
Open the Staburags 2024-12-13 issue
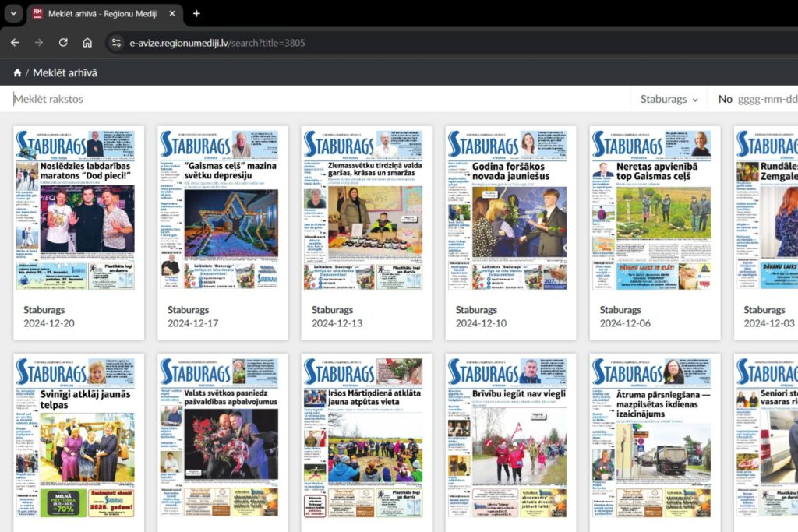(x=366, y=233)
